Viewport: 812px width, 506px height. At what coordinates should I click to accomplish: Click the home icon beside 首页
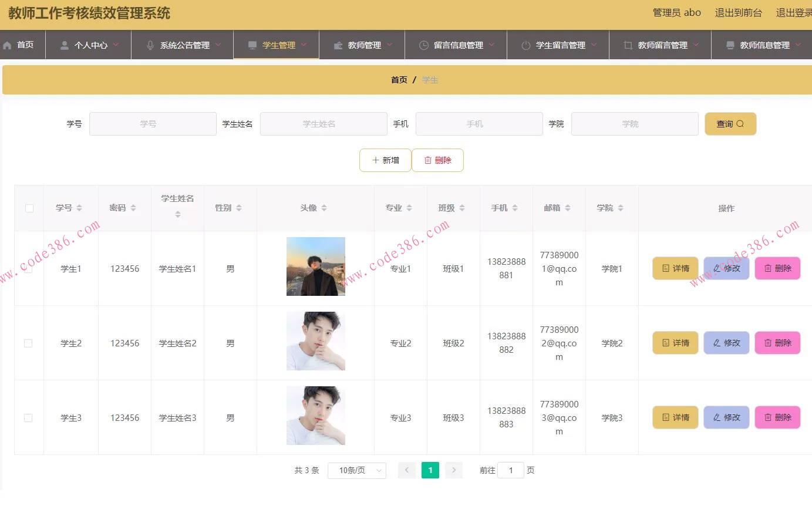point(7,45)
